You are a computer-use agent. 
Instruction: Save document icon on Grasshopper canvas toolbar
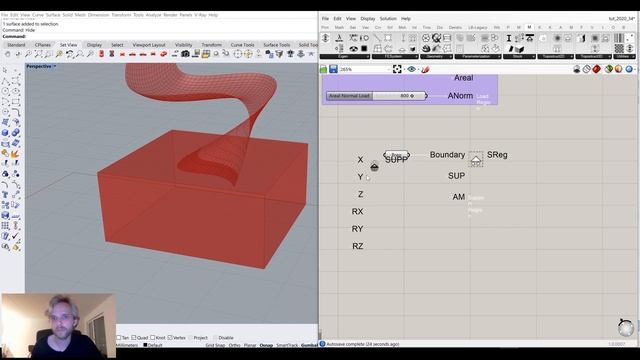pos(333,69)
